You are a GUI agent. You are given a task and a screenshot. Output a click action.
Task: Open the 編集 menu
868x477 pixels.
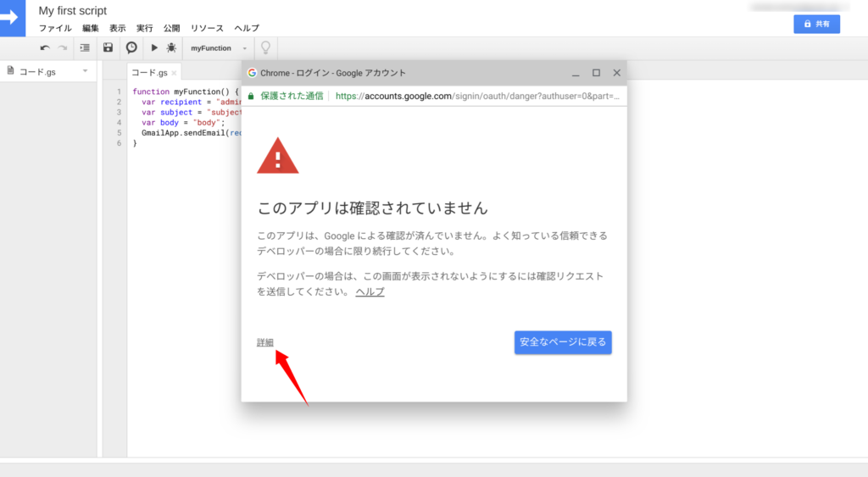pos(91,28)
